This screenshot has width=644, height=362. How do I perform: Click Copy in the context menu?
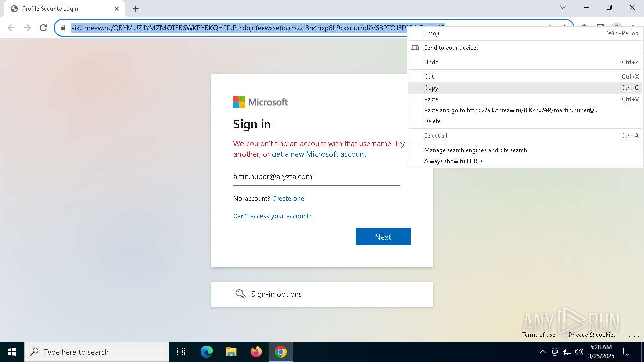(525, 88)
